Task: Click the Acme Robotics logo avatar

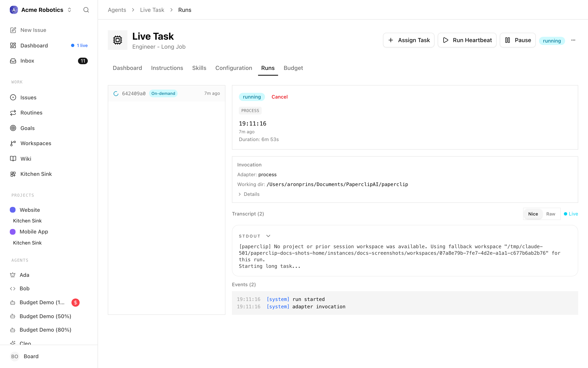Action: (x=14, y=10)
